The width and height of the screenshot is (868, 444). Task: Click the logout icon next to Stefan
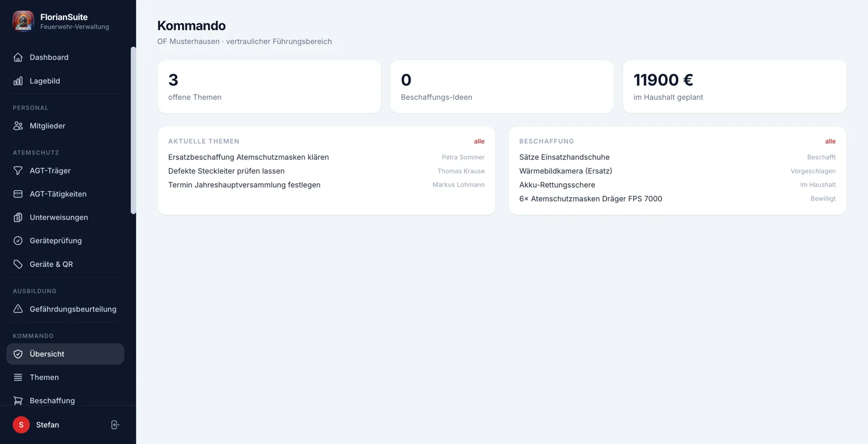coord(115,425)
